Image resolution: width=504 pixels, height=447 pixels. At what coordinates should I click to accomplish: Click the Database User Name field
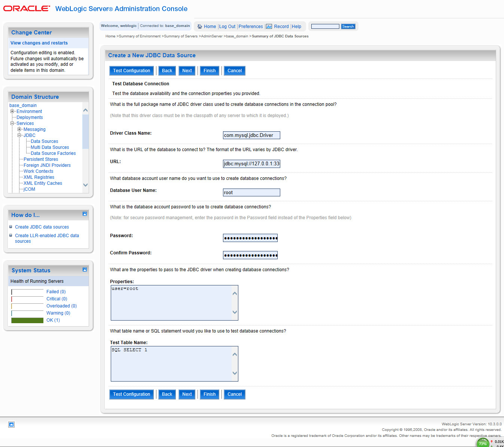(x=251, y=192)
